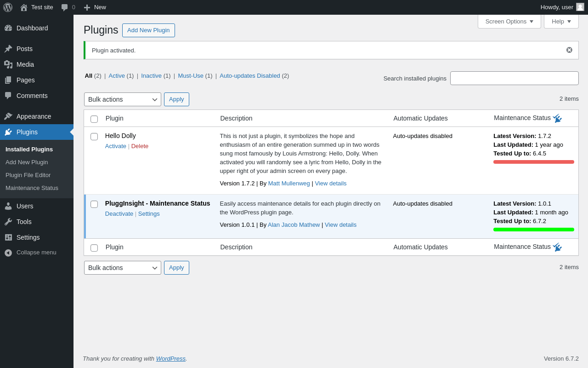Image resolution: width=588 pixels, height=368 pixels.
Task: Check the PluggInsight plugin checkbox
Action: (x=94, y=204)
